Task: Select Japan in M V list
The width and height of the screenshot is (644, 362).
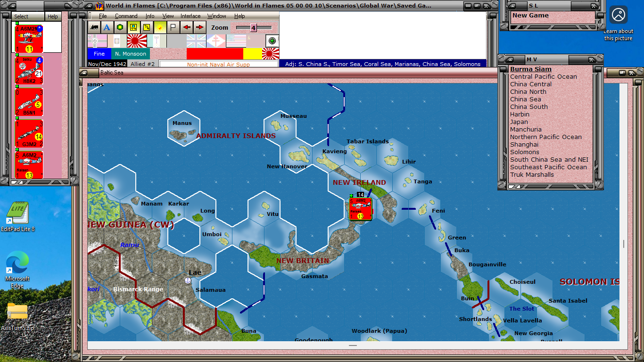Action: pos(519,122)
